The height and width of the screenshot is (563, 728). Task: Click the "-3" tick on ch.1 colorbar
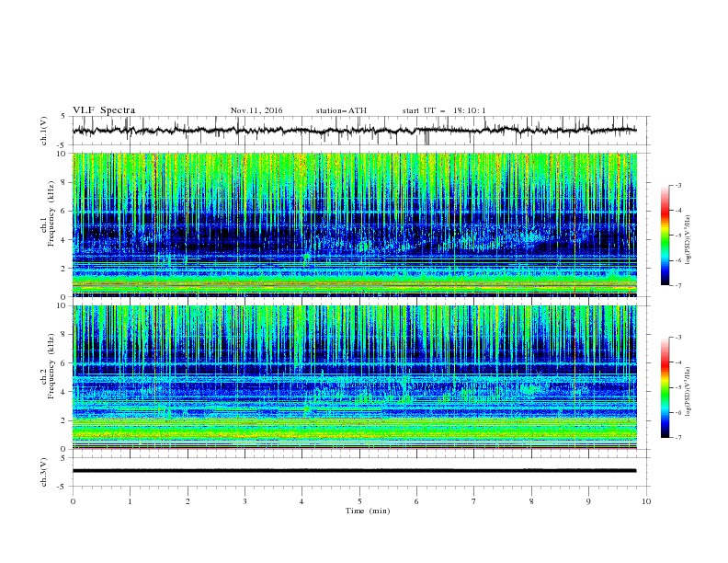click(677, 185)
